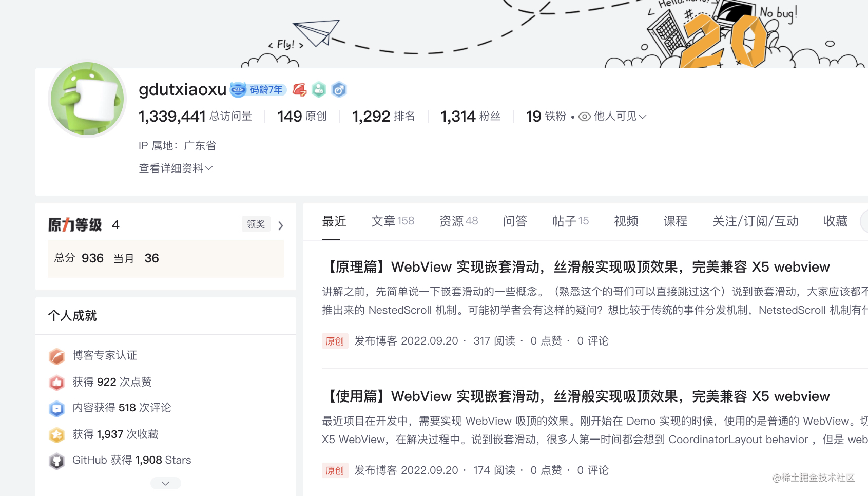Click the red blog expert badge beside username
The width and height of the screenshot is (868, 496).
point(300,90)
